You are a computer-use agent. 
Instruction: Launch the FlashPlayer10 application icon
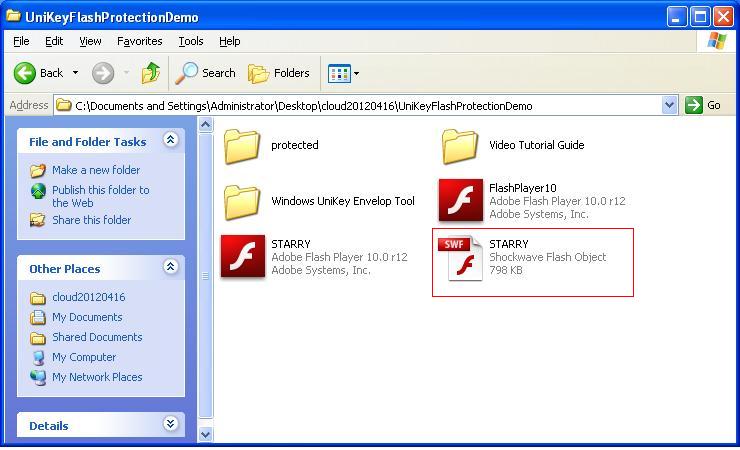pyautogui.click(x=460, y=201)
